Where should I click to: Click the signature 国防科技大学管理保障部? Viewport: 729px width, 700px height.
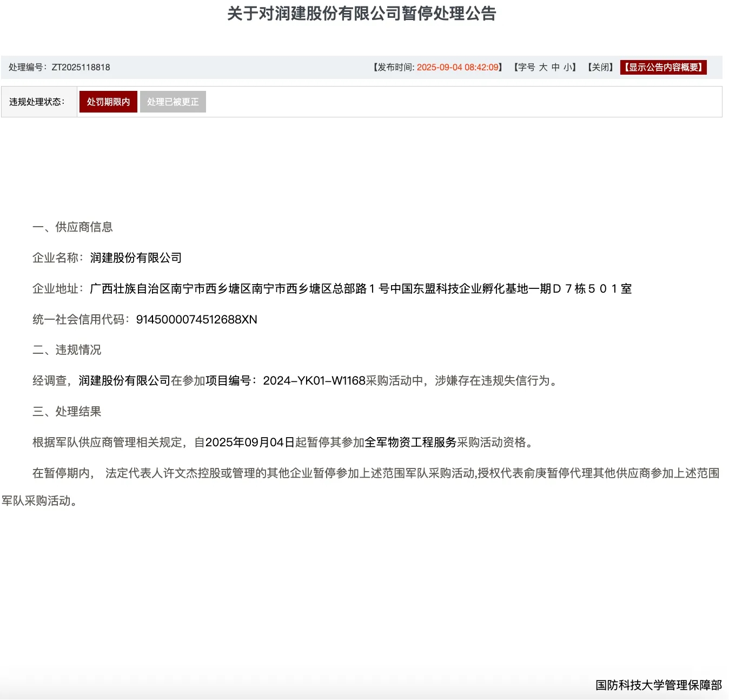[x=659, y=685]
